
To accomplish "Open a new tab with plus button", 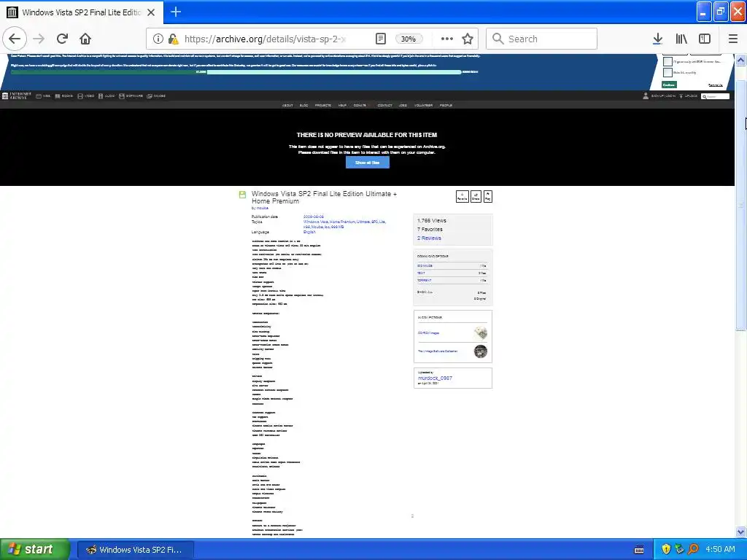I will [x=176, y=12].
